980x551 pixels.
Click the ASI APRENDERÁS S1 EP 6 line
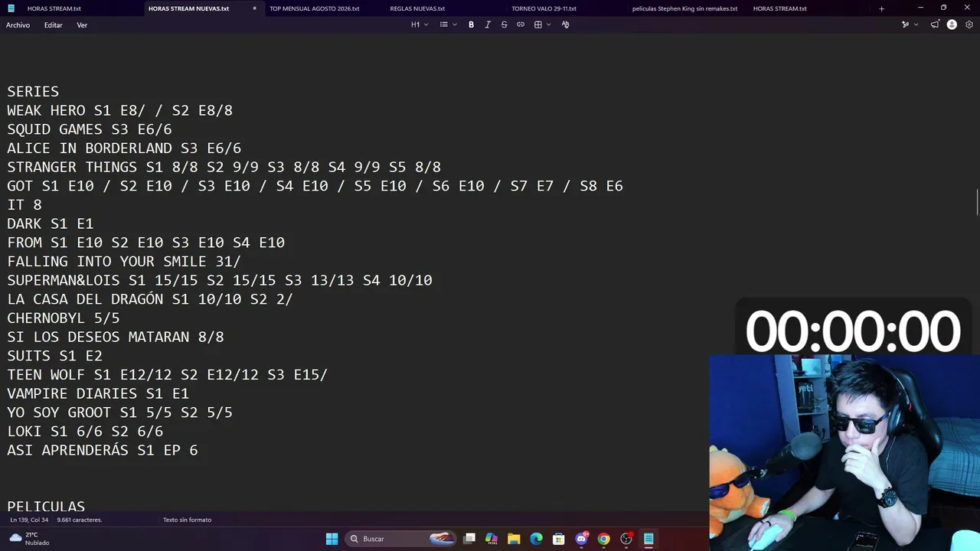coord(103,451)
